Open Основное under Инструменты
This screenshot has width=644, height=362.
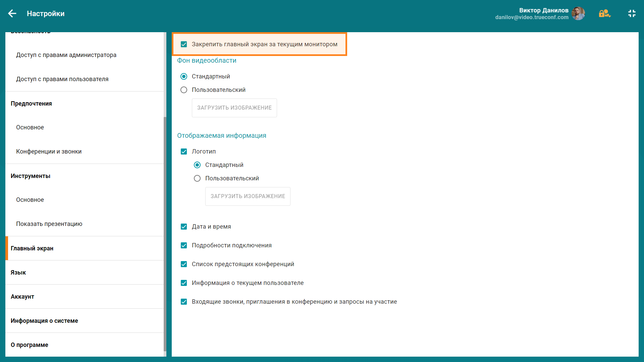tap(85, 200)
